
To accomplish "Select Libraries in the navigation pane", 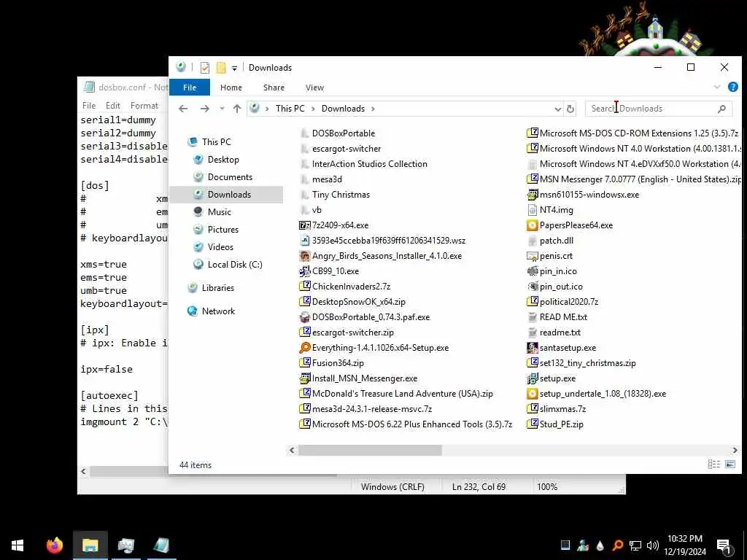I will click(x=217, y=287).
